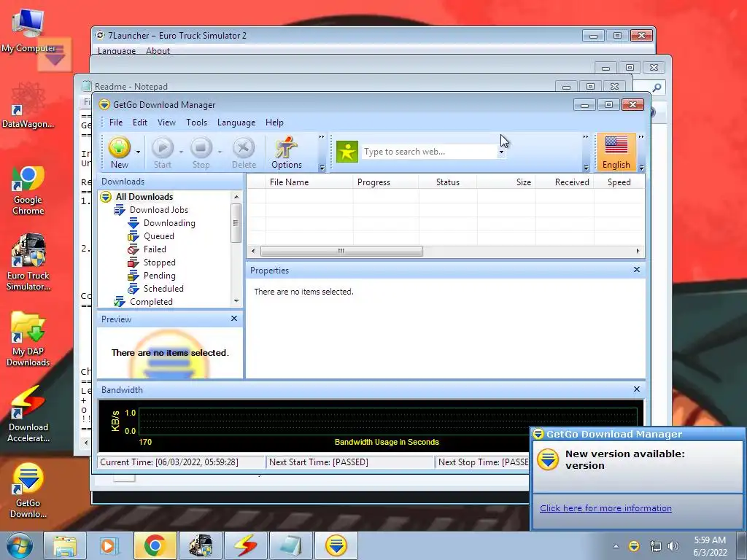The image size is (747, 560).
Task: Open Google Chrome desktop shortcut
Action: pos(28,190)
